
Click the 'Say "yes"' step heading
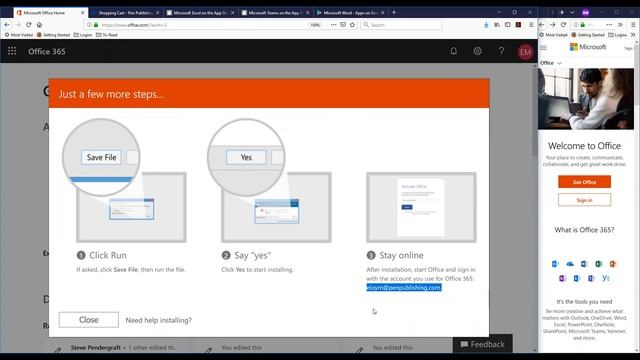(x=252, y=256)
